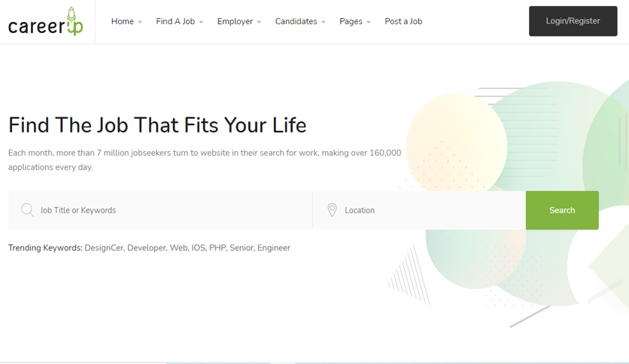The image size is (629, 364).
Task: Select the IOS trending keyword
Action: (x=198, y=247)
